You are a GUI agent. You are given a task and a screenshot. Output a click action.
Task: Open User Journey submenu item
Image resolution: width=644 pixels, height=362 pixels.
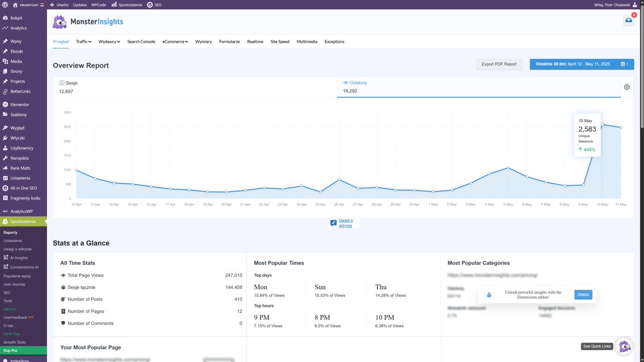tap(15, 284)
